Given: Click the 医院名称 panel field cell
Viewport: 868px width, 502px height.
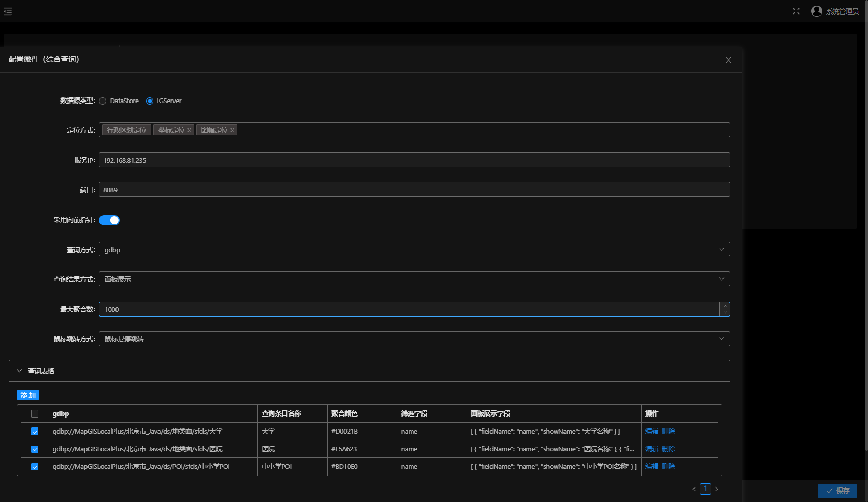Looking at the screenshot, I should click(553, 449).
